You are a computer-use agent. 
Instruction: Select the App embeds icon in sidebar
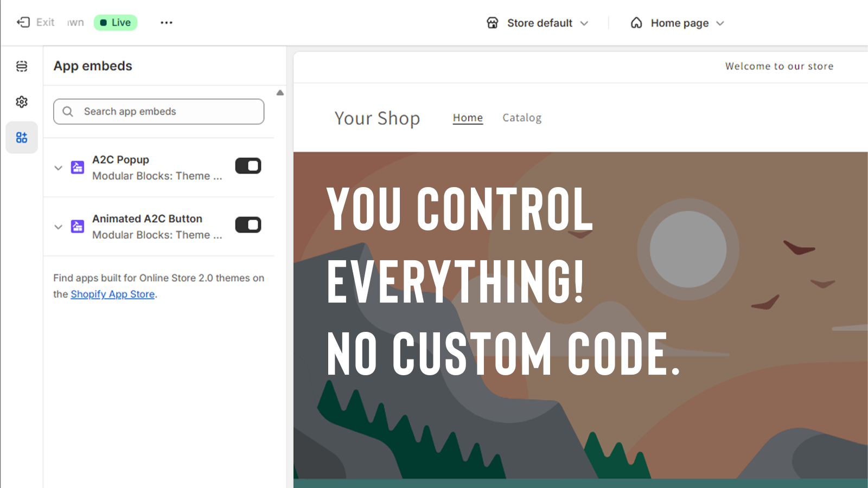[22, 137]
